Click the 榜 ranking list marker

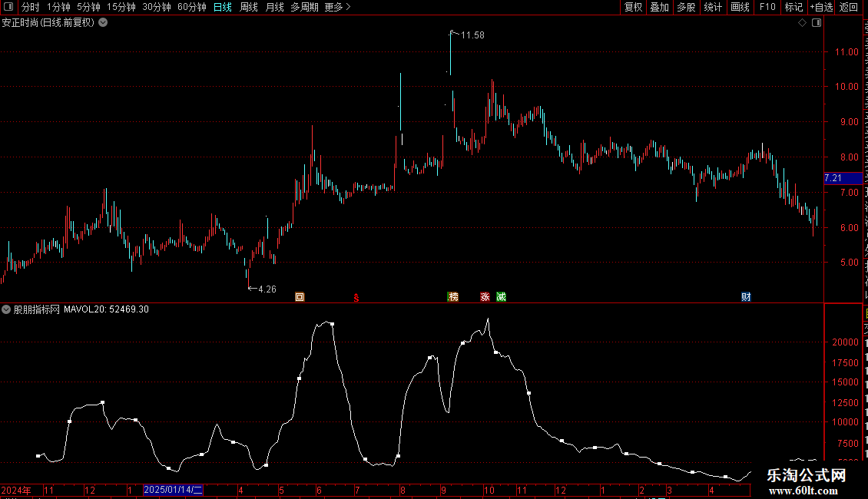453,297
